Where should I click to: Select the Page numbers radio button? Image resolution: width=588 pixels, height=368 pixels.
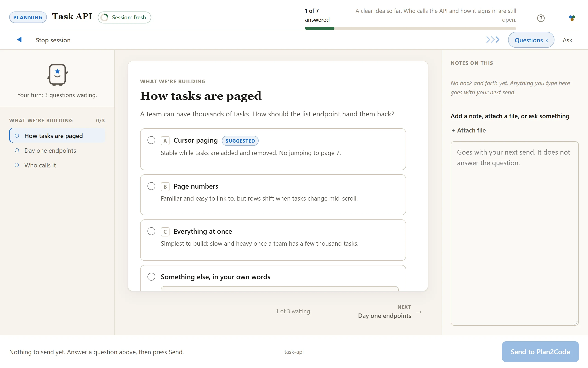[151, 186]
